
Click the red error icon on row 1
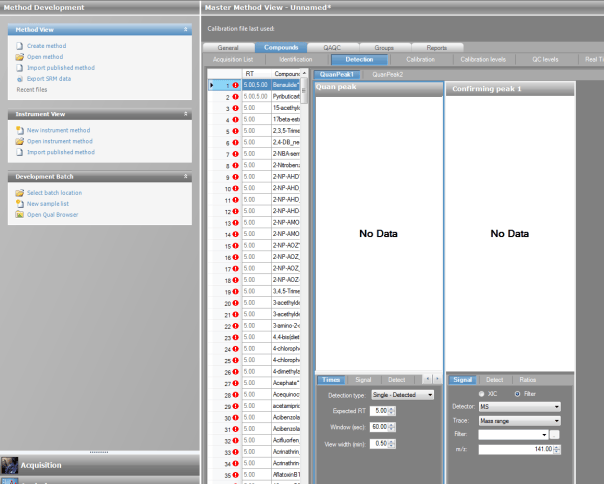tap(235, 85)
